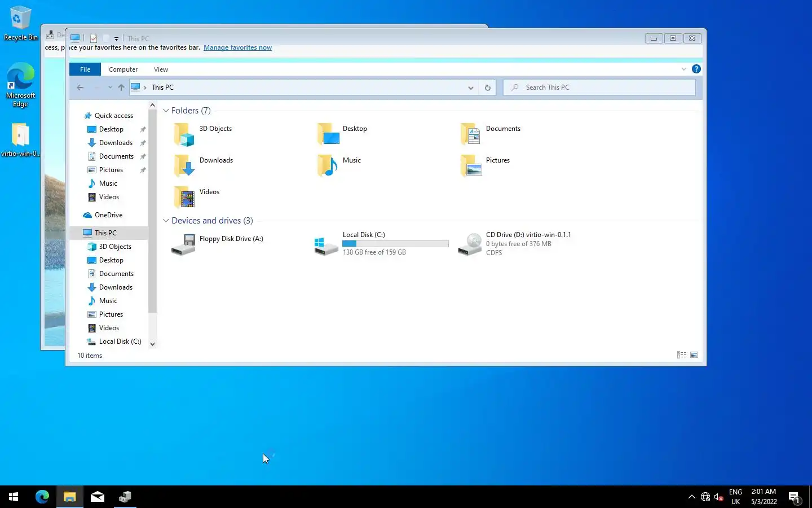Screen dimensions: 812x508
Task: Open the View ribbon tab
Action: [161, 69]
